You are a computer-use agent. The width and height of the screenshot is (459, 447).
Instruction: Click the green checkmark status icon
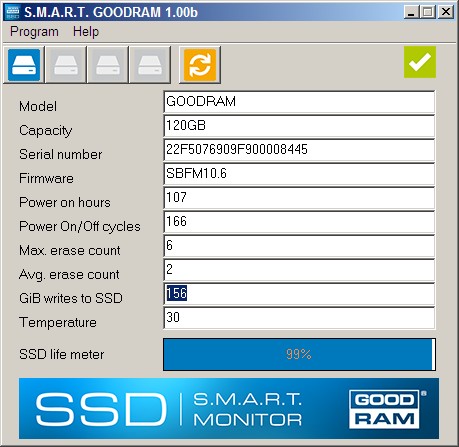[x=420, y=62]
